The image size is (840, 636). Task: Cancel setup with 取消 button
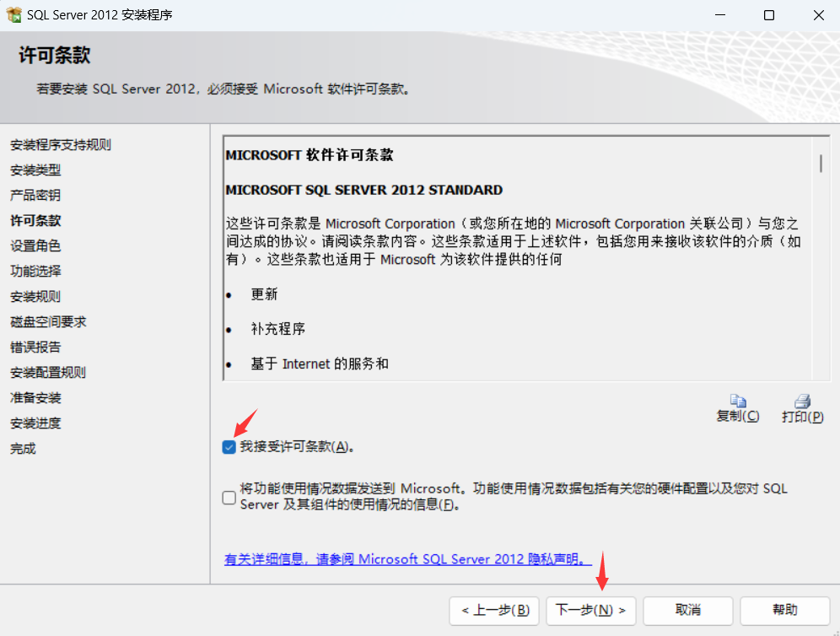688,611
